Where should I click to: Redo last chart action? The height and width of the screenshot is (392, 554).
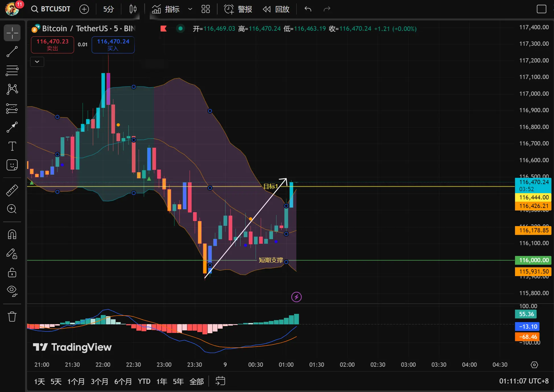click(327, 9)
